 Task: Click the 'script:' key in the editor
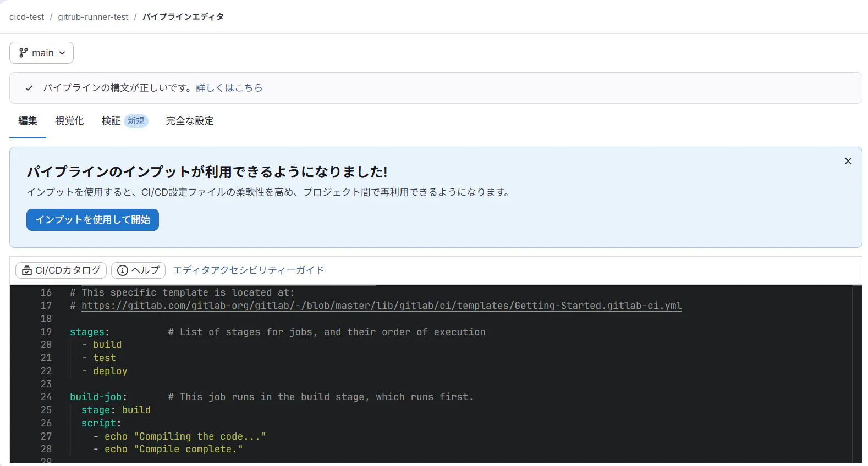101,423
